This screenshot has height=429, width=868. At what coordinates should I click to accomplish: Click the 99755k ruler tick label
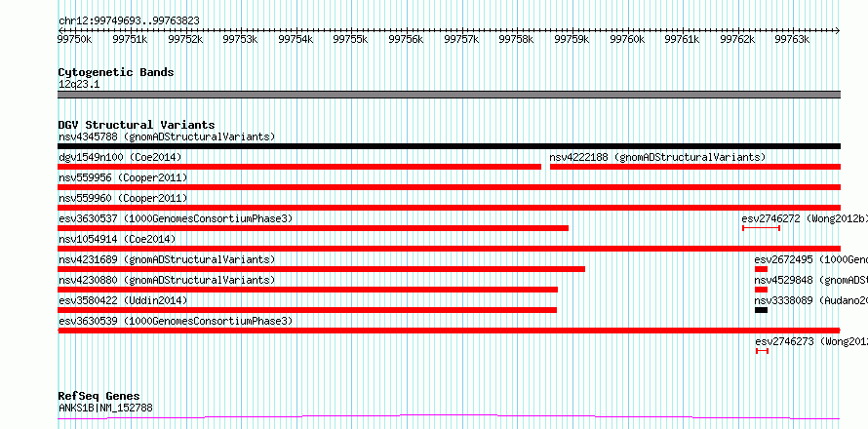coord(350,39)
